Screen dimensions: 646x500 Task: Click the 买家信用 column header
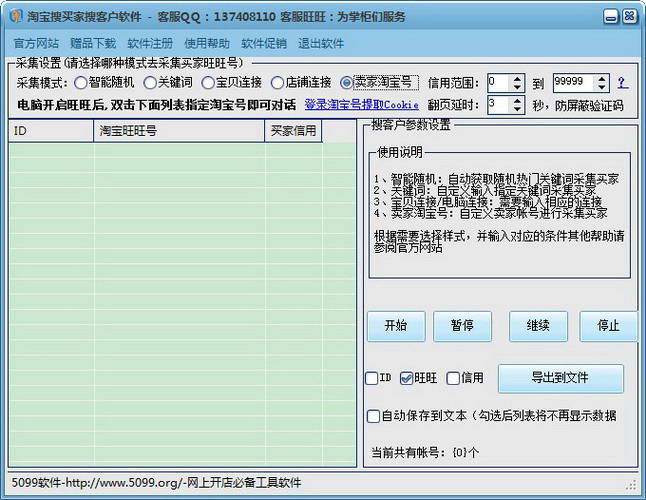(x=293, y=131)
